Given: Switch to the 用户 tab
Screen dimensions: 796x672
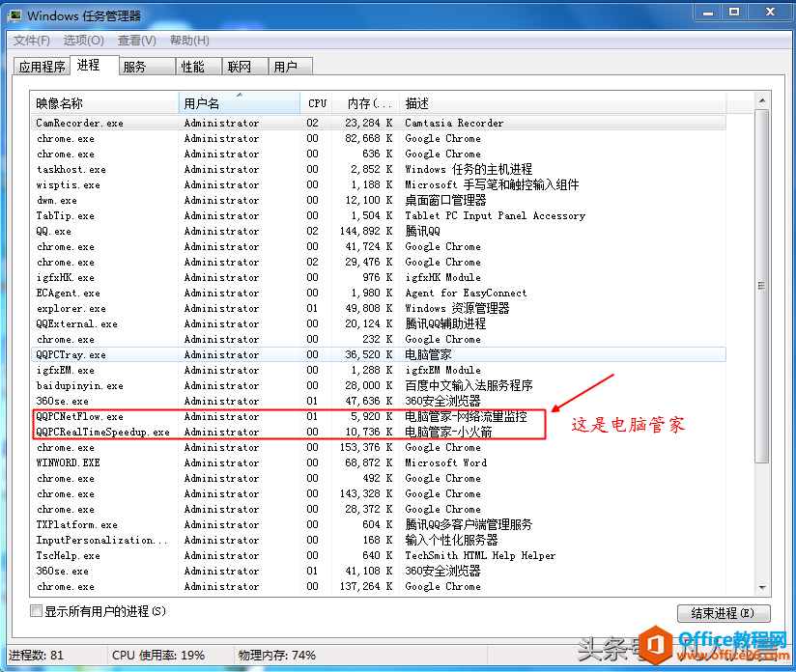Looking at the screenshot, I should click(291, 67).
